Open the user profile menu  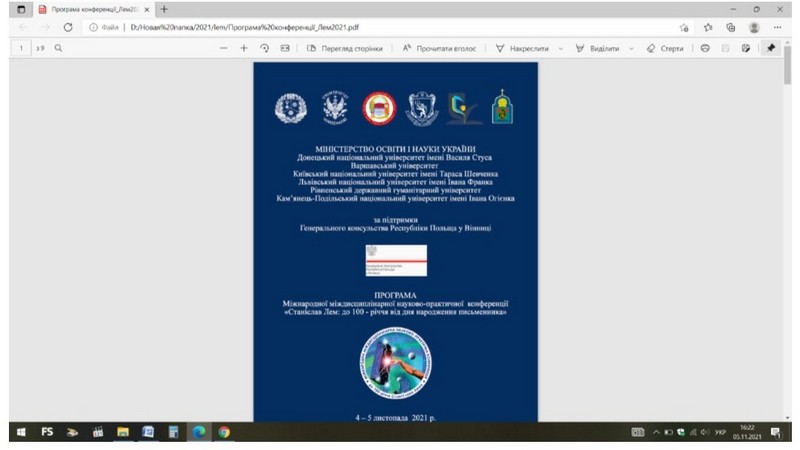754,28
